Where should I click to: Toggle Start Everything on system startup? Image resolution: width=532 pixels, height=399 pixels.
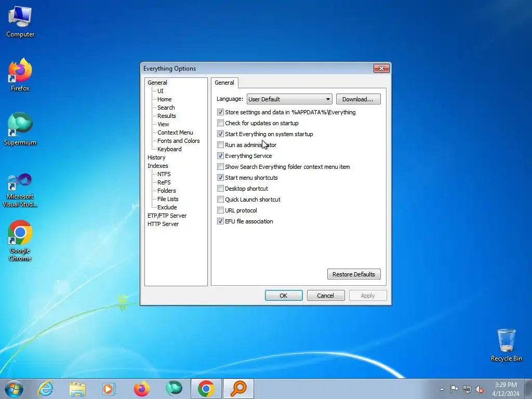[220, 134]
